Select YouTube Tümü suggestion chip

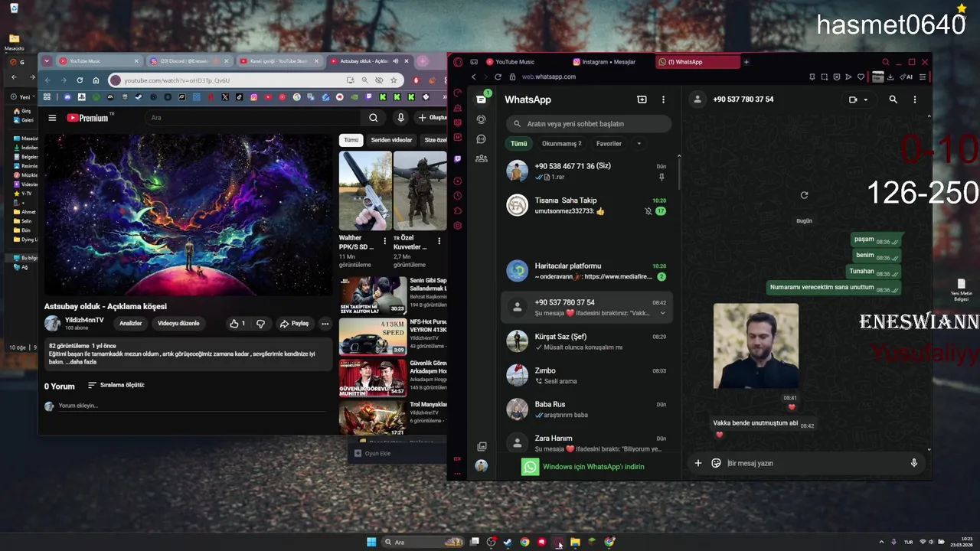[x=351, y=140]
